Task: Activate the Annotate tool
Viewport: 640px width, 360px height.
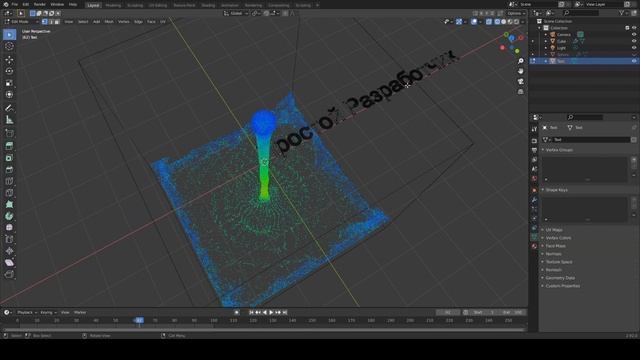Action: [x=9, y=108]
